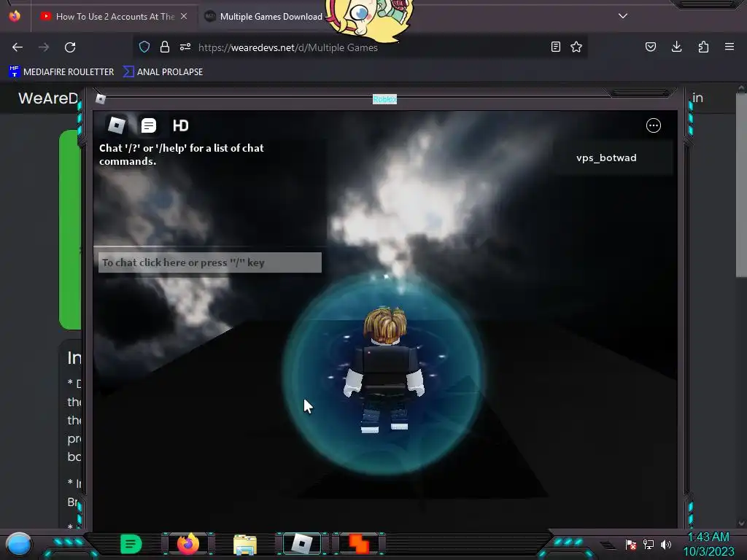Go forward in Firefox

click(44, 47)
